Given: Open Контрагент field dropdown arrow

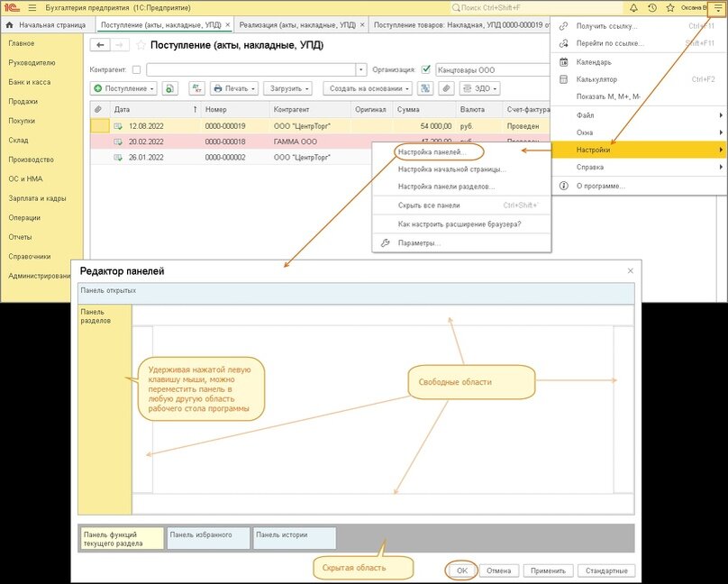Looking at the screenshot, I should click(x=361, y=69).
